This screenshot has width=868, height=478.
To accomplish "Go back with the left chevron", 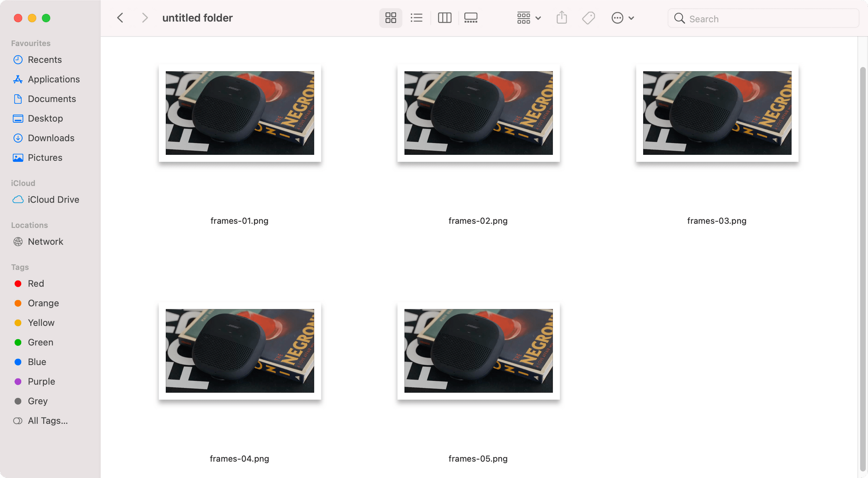I will [x=120, y=18].
